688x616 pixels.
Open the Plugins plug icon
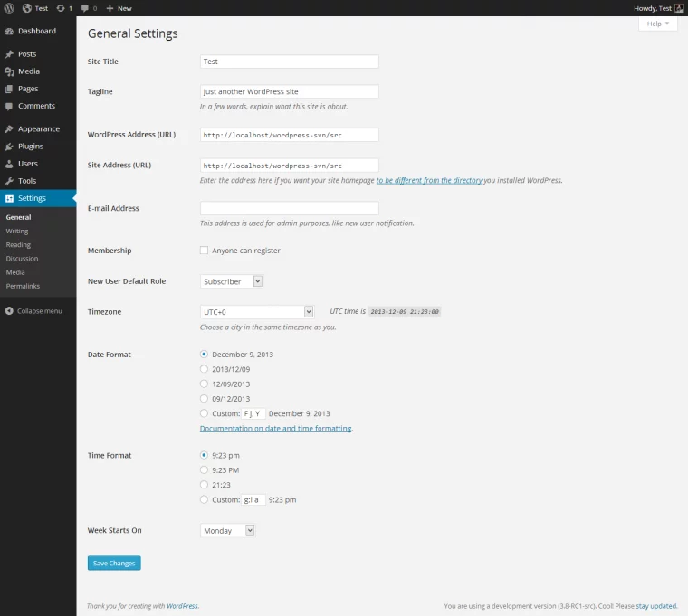(9, 147)
